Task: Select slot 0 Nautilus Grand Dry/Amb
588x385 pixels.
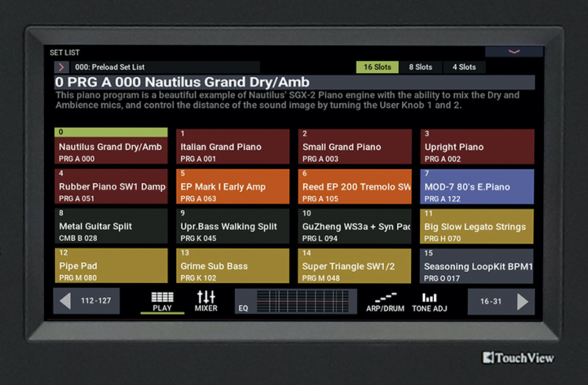Action: point(111,145)
